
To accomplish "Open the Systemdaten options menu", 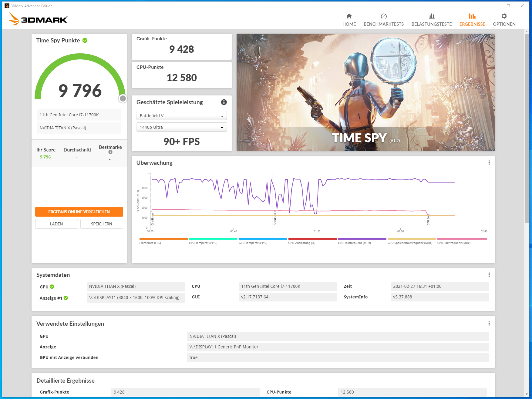I will (x=489, y=275).
